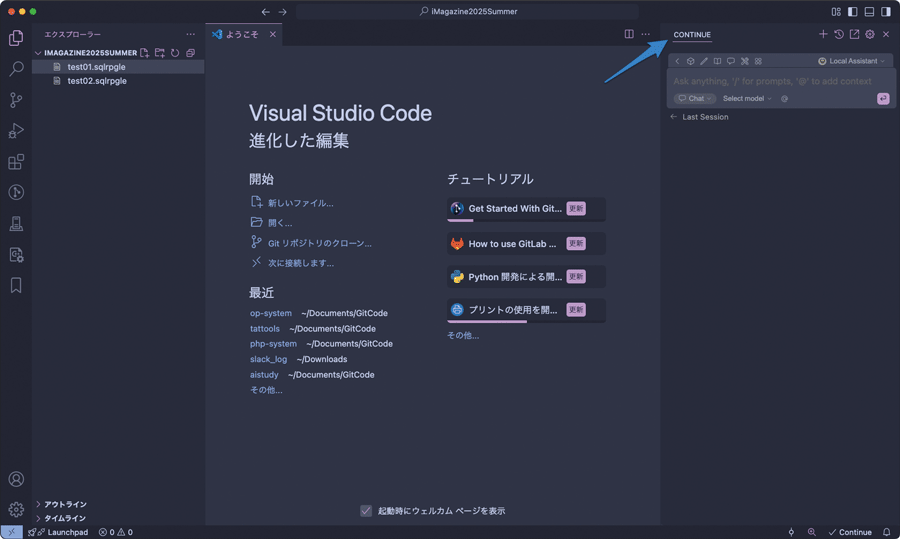Screen dimensions: 900x539
Task: Open the Select model dropdown
Action: tap(747, 99)
